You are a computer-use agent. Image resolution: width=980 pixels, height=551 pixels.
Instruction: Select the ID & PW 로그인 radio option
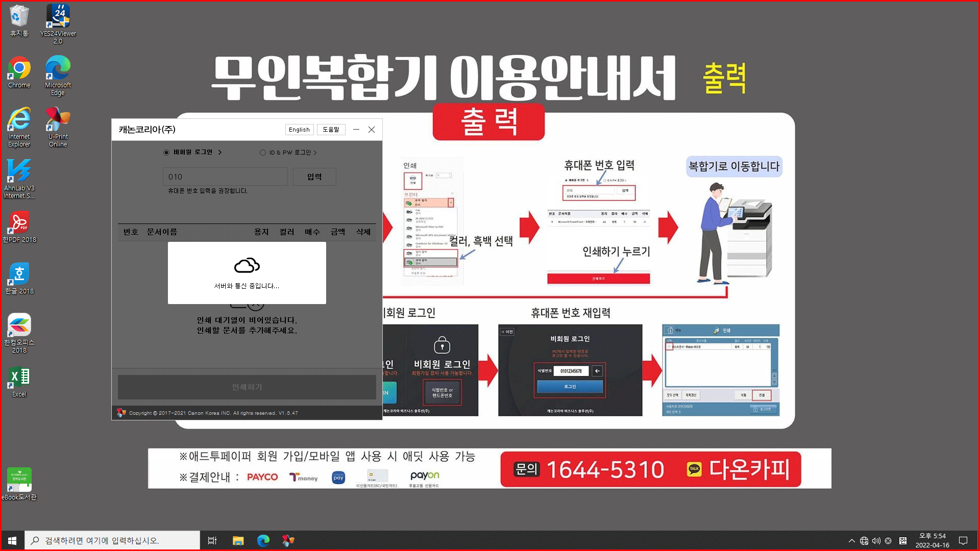pyautogui.click(x=263, y=153)
